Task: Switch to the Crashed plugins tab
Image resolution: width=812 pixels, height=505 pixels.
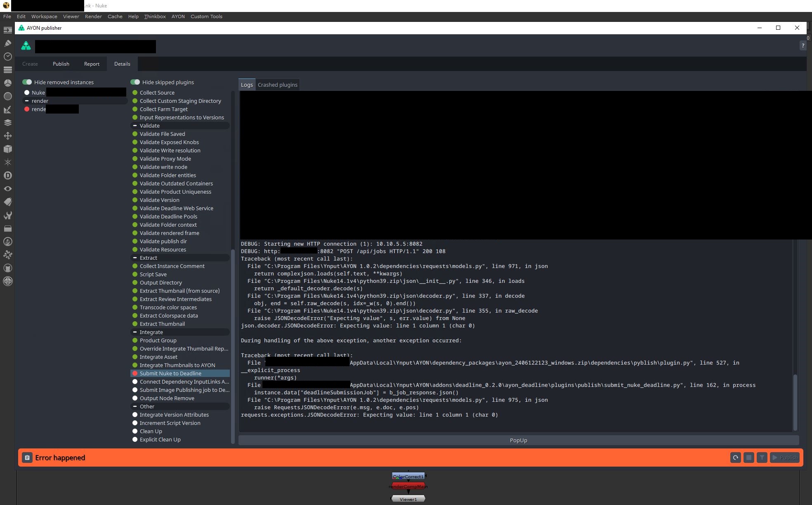Action: (x=277, y=85)
